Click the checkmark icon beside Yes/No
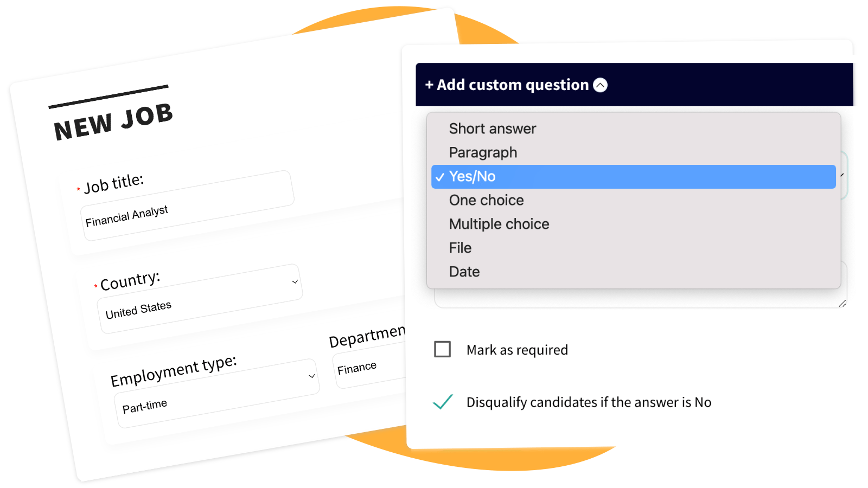 440,177
